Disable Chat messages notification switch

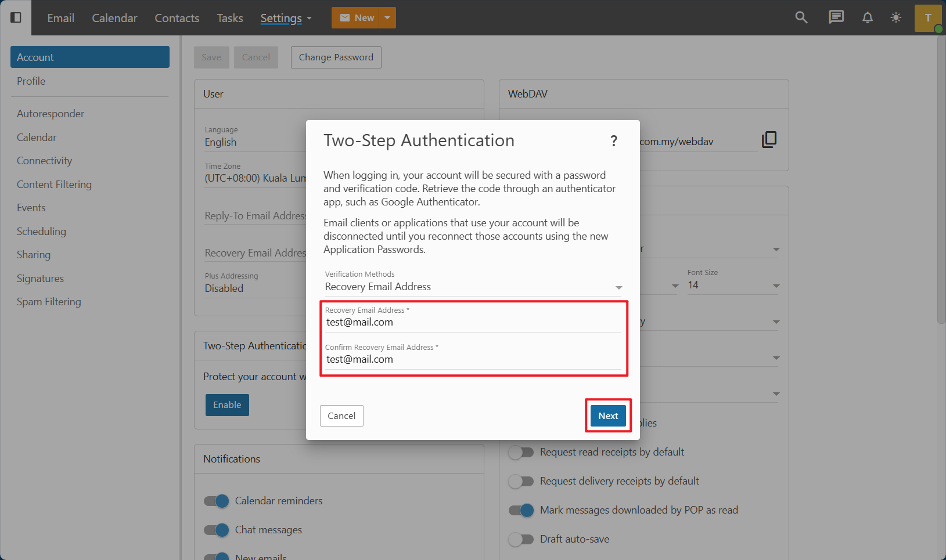[217, 530]
